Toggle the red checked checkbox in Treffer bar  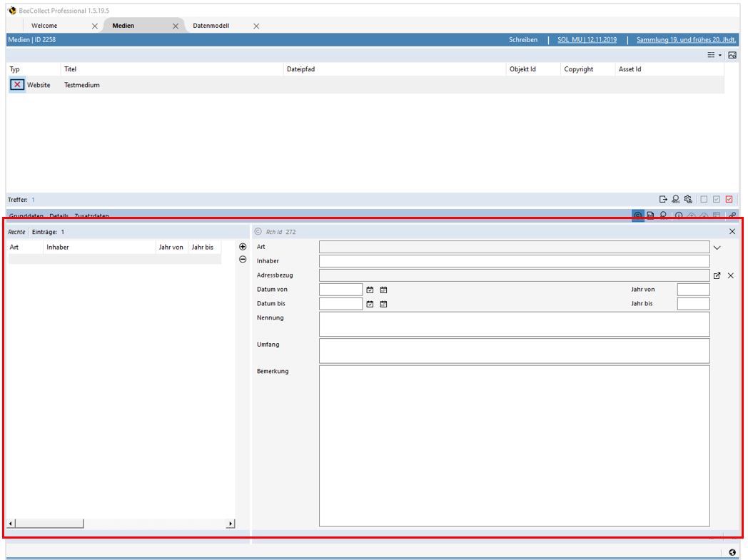pyautogui.click(x=729, y=200)
